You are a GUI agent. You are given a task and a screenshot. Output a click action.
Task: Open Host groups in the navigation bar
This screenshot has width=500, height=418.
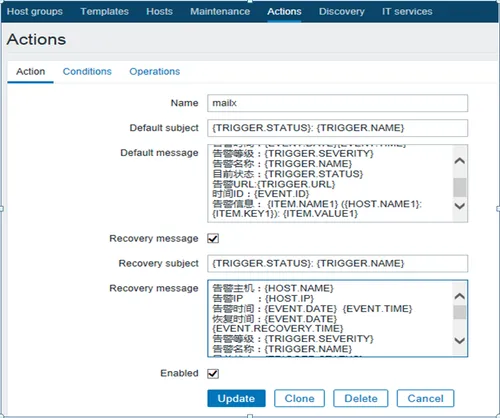point(35,11)
